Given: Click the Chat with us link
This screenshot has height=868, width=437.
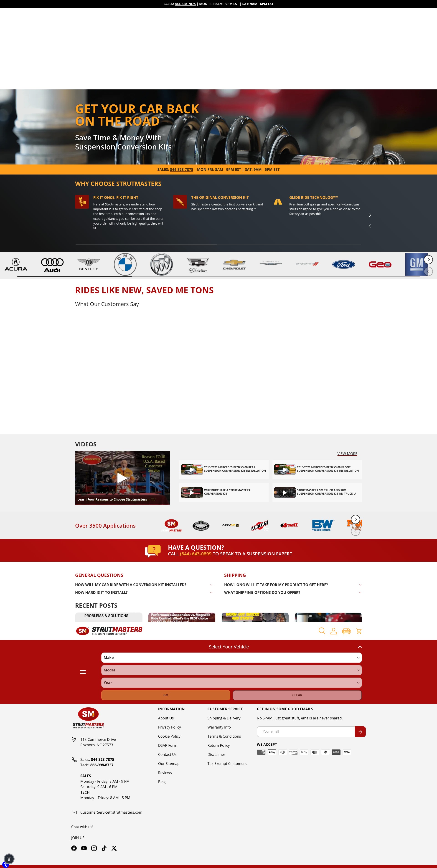Looking at the screenshot, I should tap(82, 827).
